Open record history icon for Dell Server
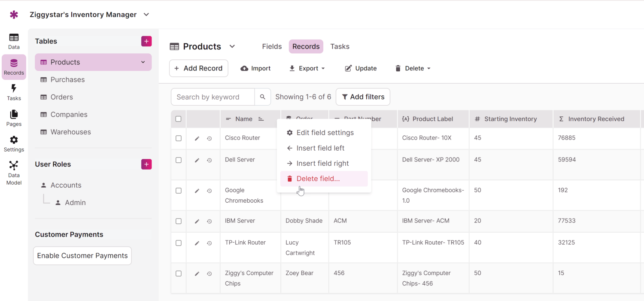 tap(210, 161)
